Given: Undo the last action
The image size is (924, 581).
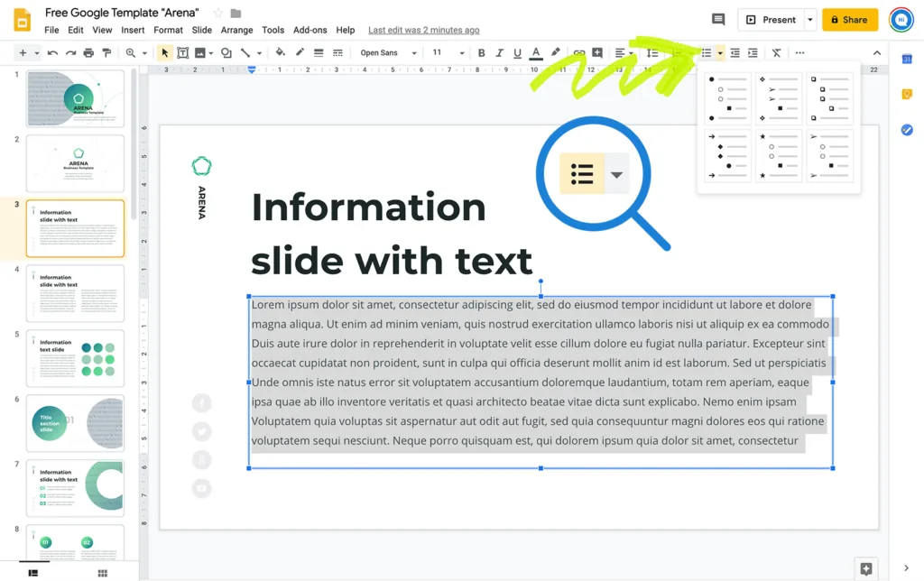Looking at the screenshot, I should pyautogui.click(x=52, y=53).
